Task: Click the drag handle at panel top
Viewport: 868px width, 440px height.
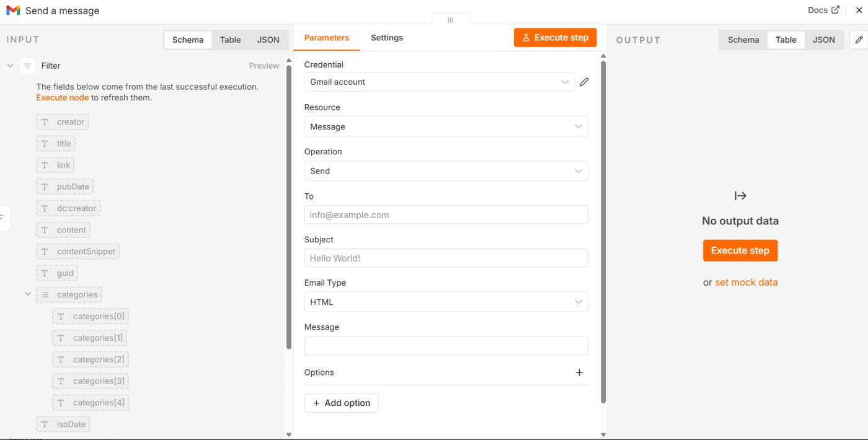Action: click(x=451, y=20)
